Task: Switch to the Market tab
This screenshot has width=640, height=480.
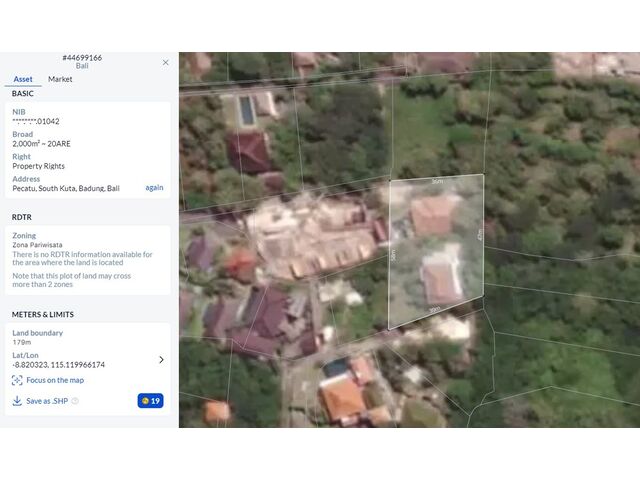Action: pyautogui.click(x=60, y=79)
